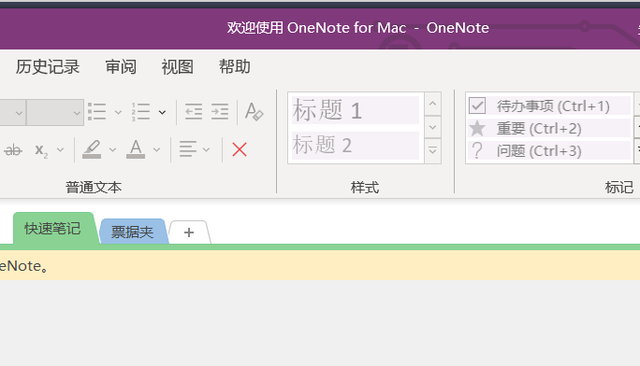
Task: Add a new section with the plus tab
Action: (x=189, y=233)
